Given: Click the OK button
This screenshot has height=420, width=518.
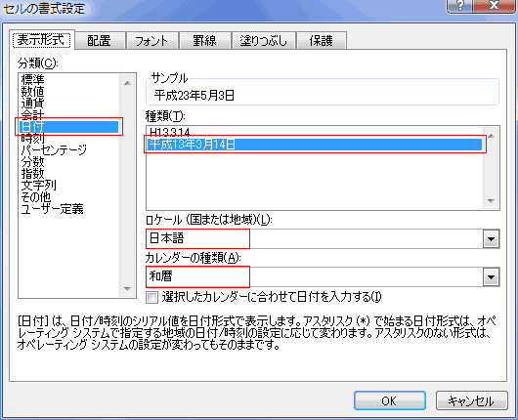Looking at the screenshot, I should (390, 400).
